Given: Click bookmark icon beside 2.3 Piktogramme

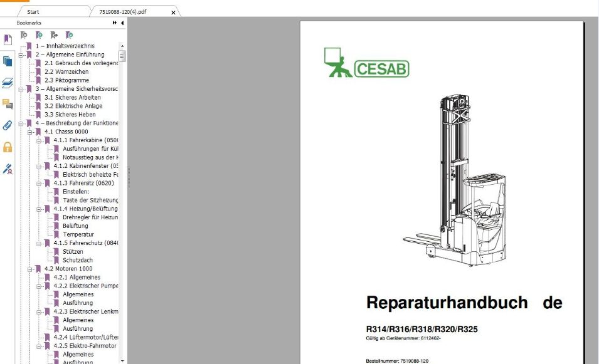Looking at the screenshot, I should tap(38, 81).
